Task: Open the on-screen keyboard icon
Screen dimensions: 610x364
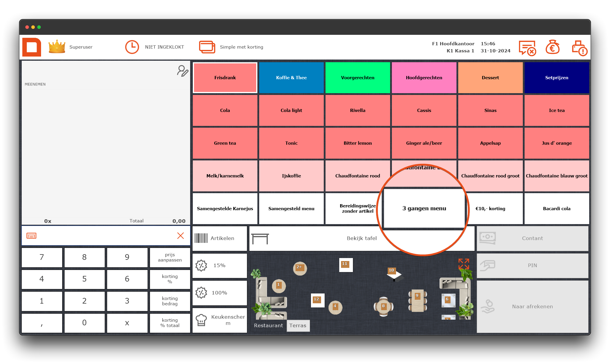Action: (x=32, y=236)
